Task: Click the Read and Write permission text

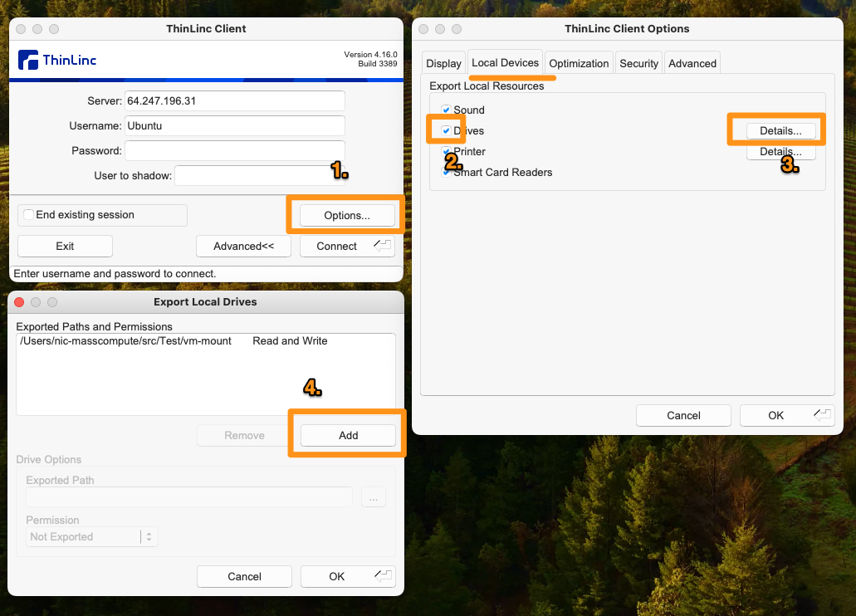Action: [290, 341]
